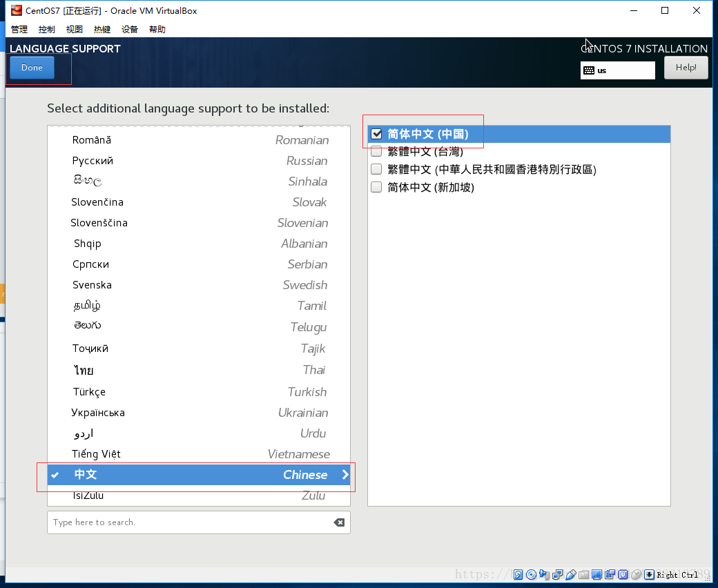Viewport: 718px width, 588px height.
Task: Click the hard disk activity status icon
Action: (518, 575)
